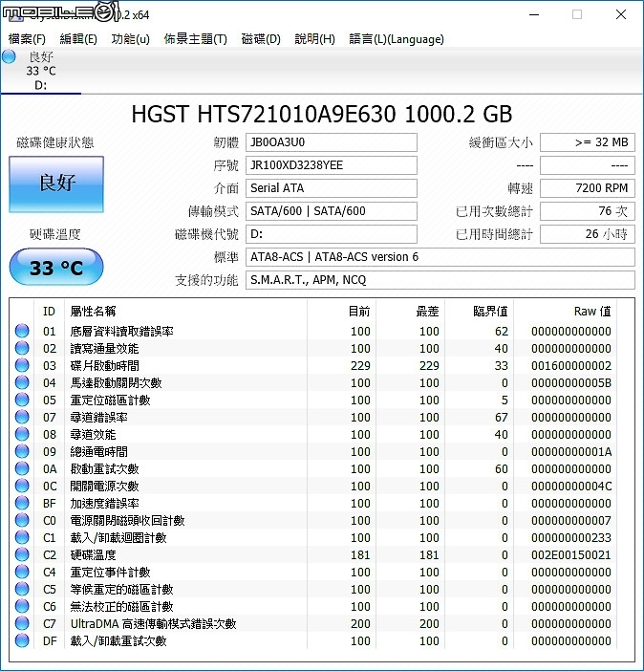Click the rotation rate field 7200 RPM
The image size is (644, 671).
pyautogui.click(x=588, y=188)
